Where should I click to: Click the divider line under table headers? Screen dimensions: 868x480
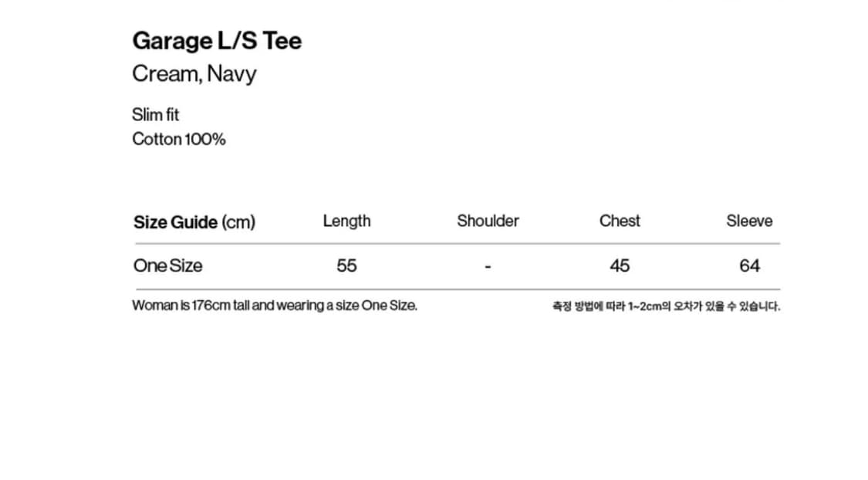point(458,244)
